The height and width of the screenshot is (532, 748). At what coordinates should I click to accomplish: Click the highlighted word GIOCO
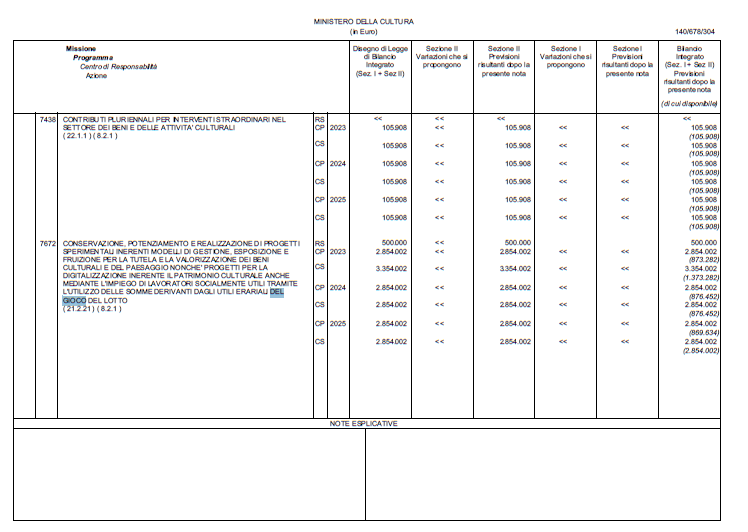pyautogui.click(x=74, y=301)
